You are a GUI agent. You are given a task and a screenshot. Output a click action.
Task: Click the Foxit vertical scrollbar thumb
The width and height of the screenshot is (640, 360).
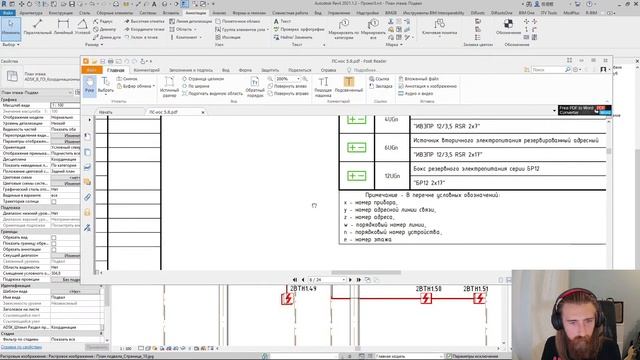coord(609,151)
